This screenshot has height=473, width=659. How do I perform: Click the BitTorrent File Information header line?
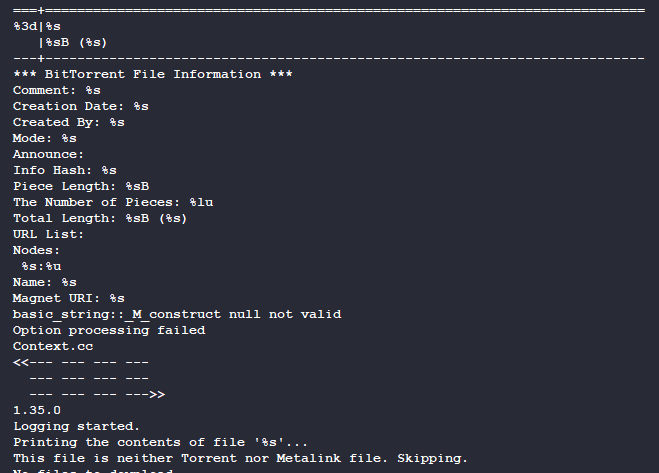[x=151, y=74]
